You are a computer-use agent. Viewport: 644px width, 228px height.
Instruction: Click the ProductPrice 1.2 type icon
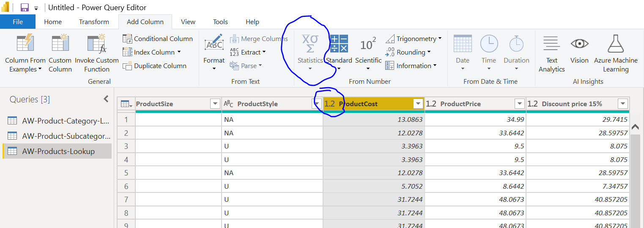[x=431, y=104]
